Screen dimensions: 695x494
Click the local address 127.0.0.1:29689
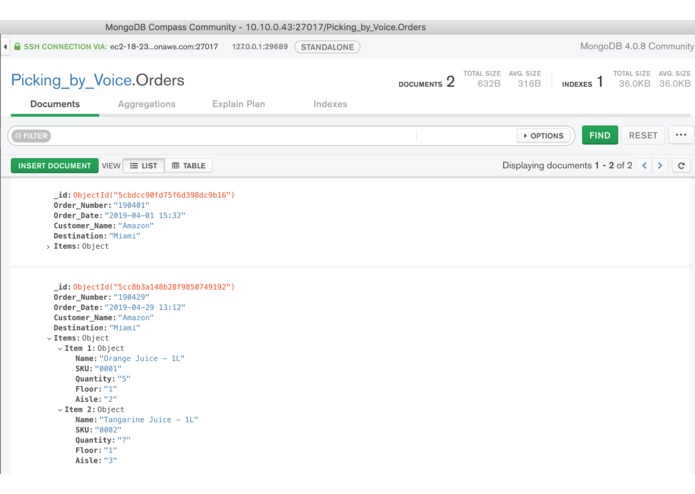[x=260, y=47]
